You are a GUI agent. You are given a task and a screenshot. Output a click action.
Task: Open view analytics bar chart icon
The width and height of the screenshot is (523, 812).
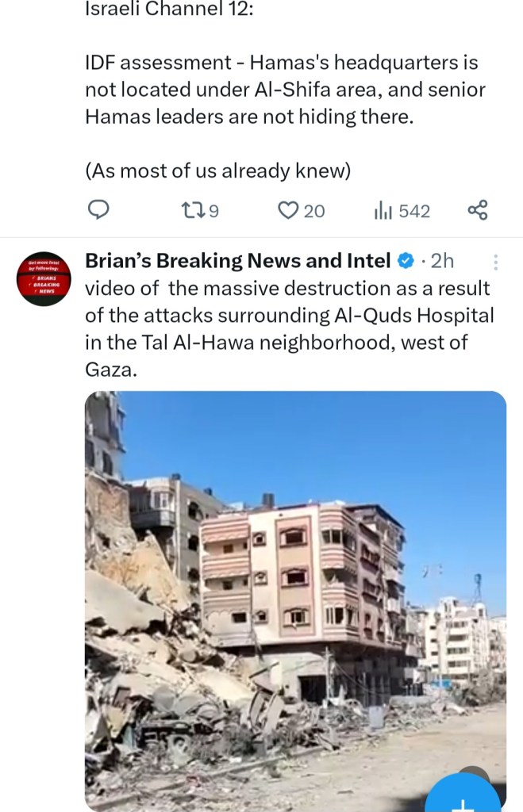(x=383, y=211)
